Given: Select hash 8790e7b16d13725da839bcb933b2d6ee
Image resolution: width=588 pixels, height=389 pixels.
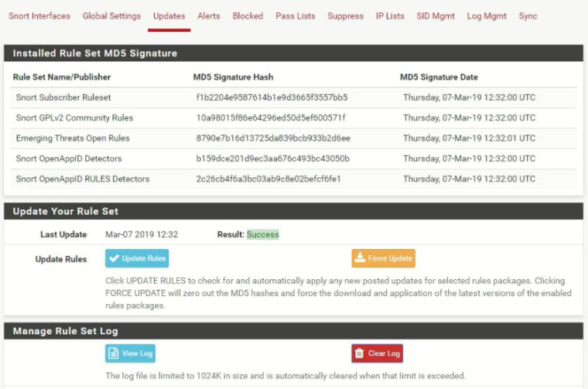Looking at the screenshot, I should [x=273, y=138].
